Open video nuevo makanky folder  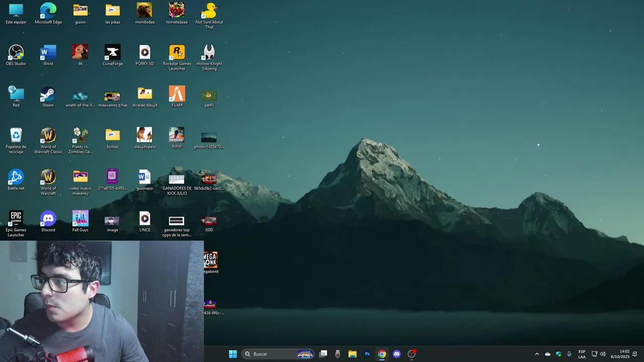coord(80,183)
